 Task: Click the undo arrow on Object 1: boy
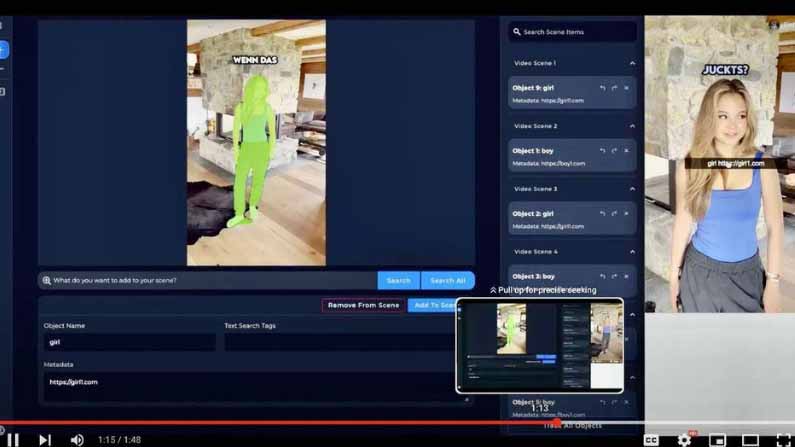[602, 151]
